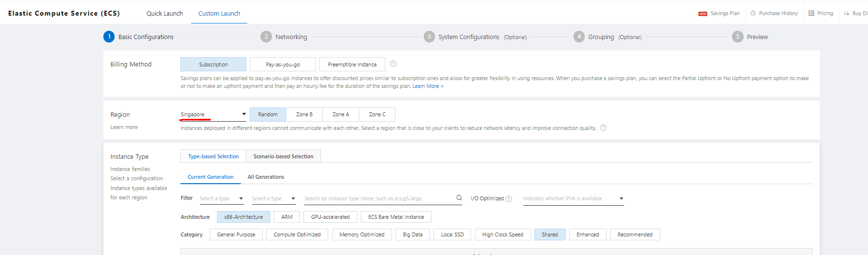
Task: Click the search magnifier icon in filter
Action: coord(459,198)
